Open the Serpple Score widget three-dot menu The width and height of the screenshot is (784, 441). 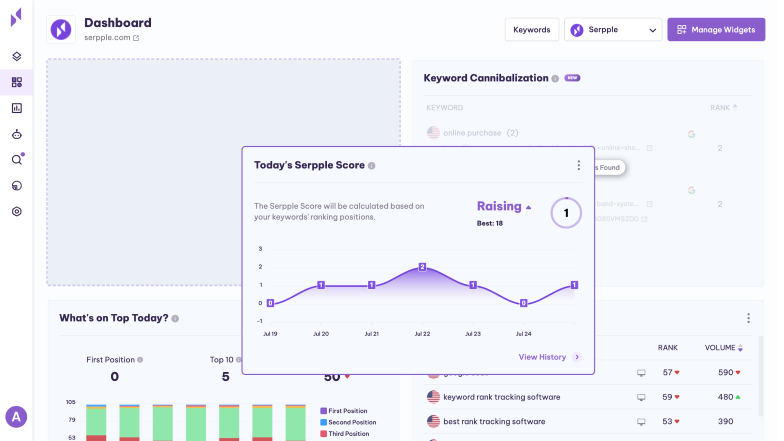tap(578, 165)
